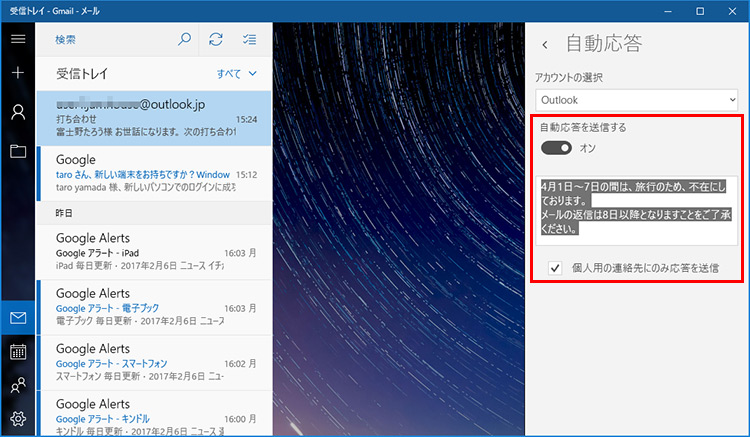
Task: Open Settings gear icon
Action: click(x=18, y=419)
